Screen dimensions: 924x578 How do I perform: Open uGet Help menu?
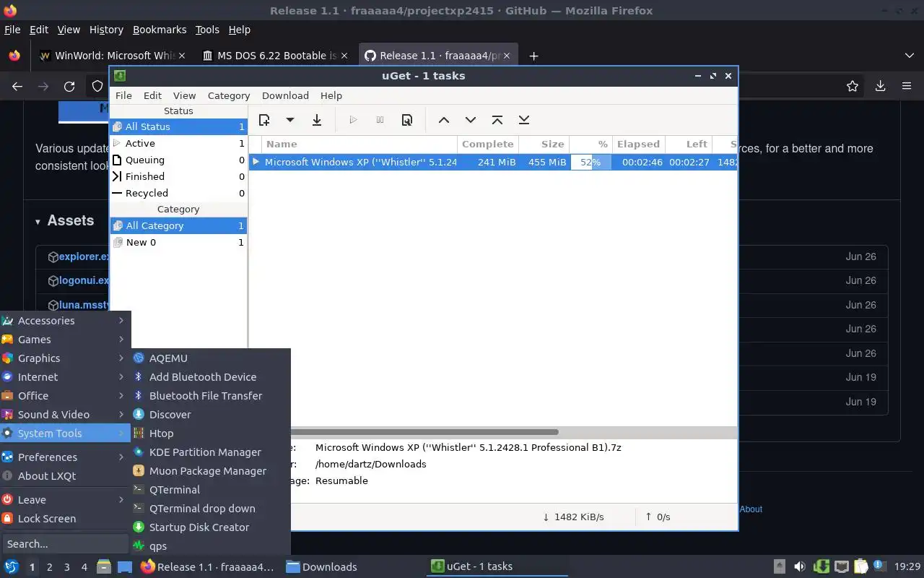pos(331,95)
